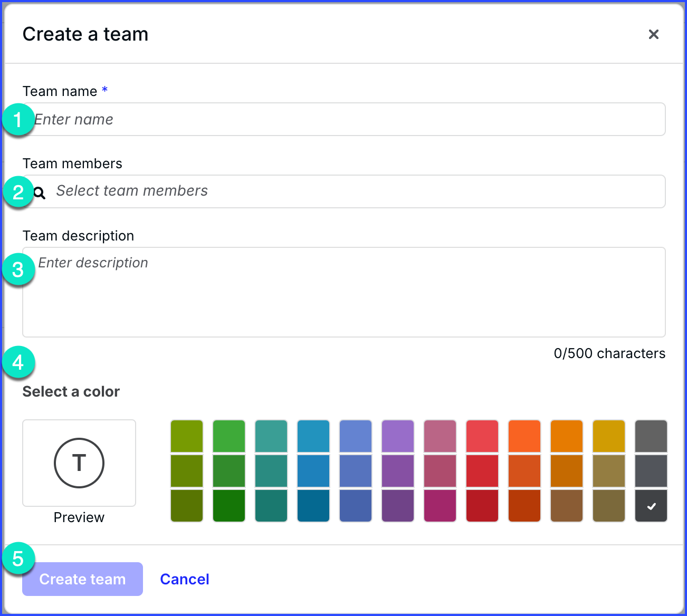Choose the top-row medium gray swatch
Screen dimensions: 687x616
tap(651, 436)
